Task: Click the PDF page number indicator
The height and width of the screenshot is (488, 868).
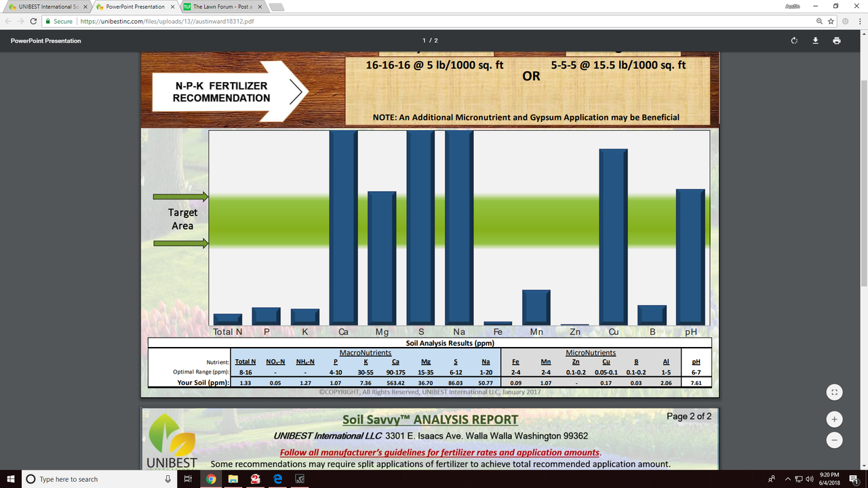Action: [430, 41]
